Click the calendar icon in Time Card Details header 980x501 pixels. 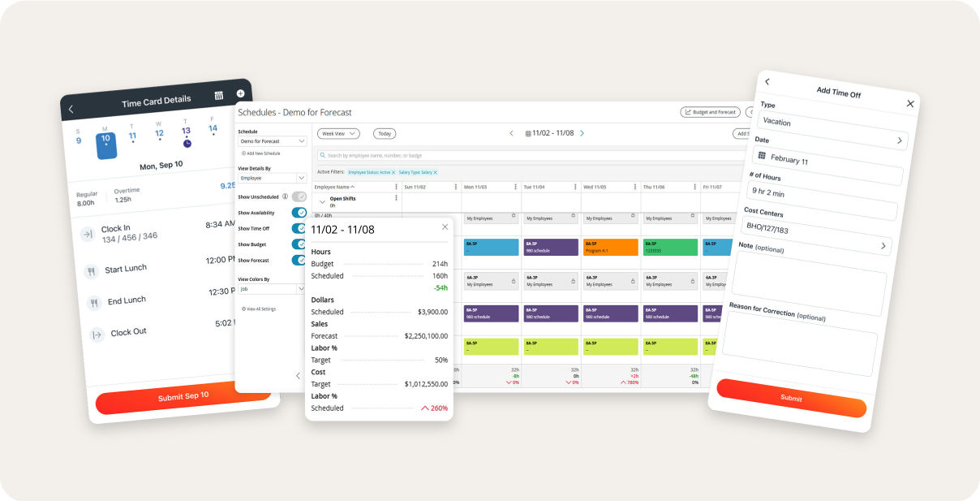coord(217,97)
